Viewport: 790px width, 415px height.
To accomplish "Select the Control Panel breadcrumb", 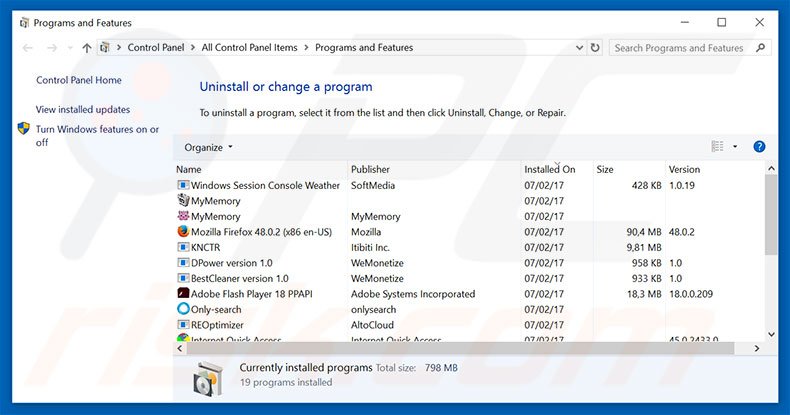I will (x=156, y=47).
